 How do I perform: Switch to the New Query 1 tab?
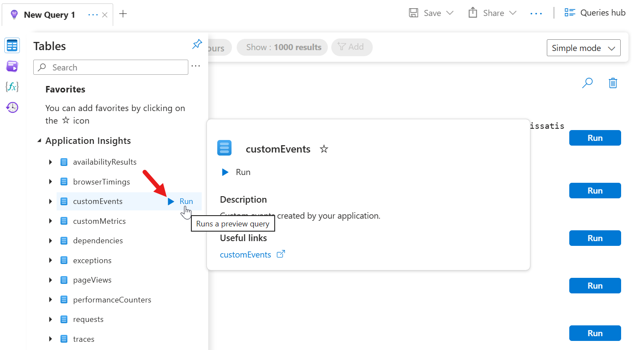(49, 14)
